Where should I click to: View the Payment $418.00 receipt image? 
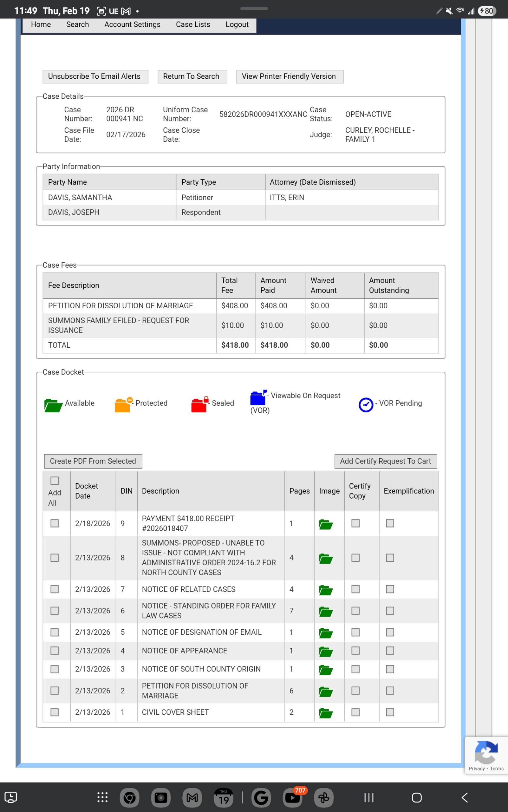[325, 524]
